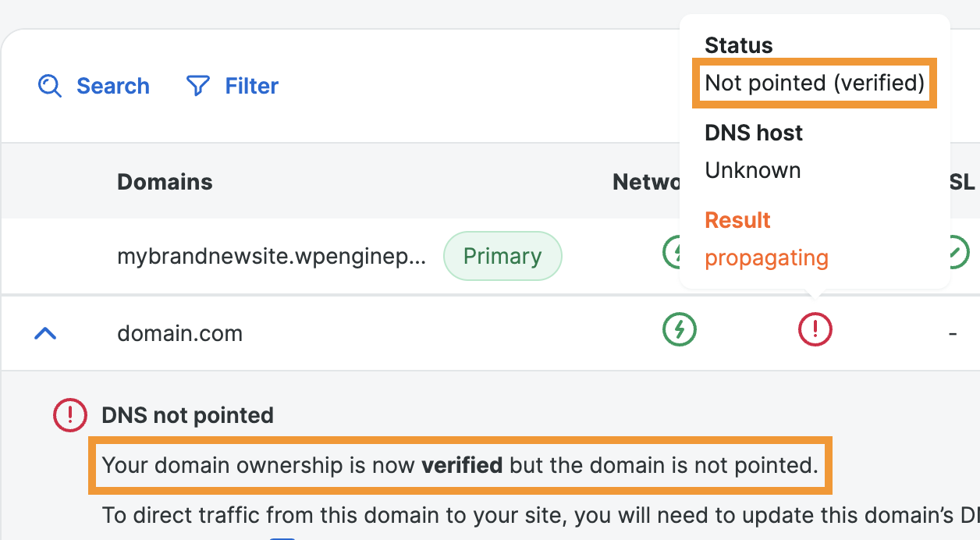Click the Filter funnel icon
Viewport: 980px width, 540px height.
198,86
